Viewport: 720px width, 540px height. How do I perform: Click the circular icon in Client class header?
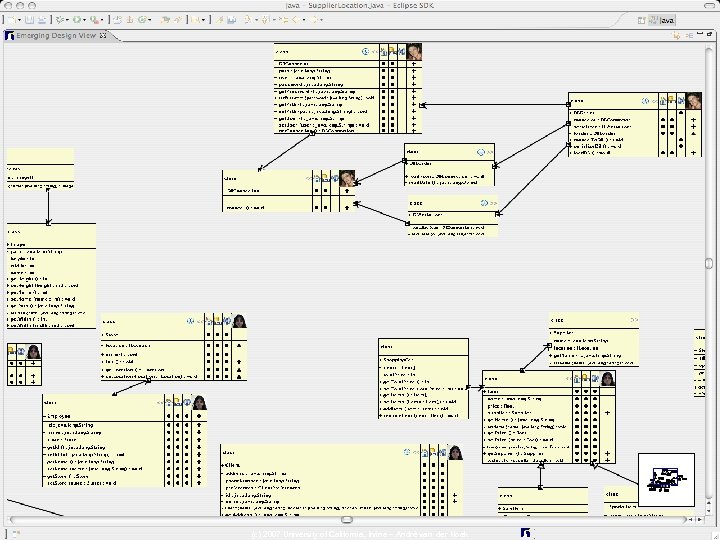407,452
